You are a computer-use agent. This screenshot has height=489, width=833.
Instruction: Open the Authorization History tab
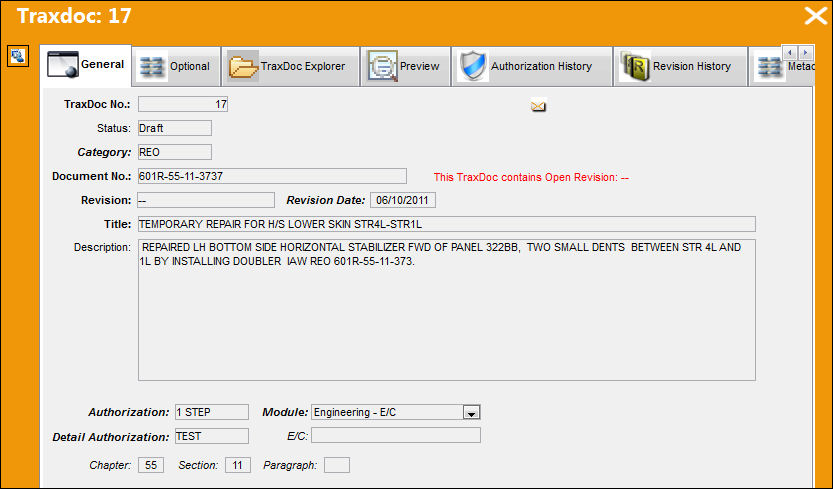pyautogui.click(x=532, y=66)
